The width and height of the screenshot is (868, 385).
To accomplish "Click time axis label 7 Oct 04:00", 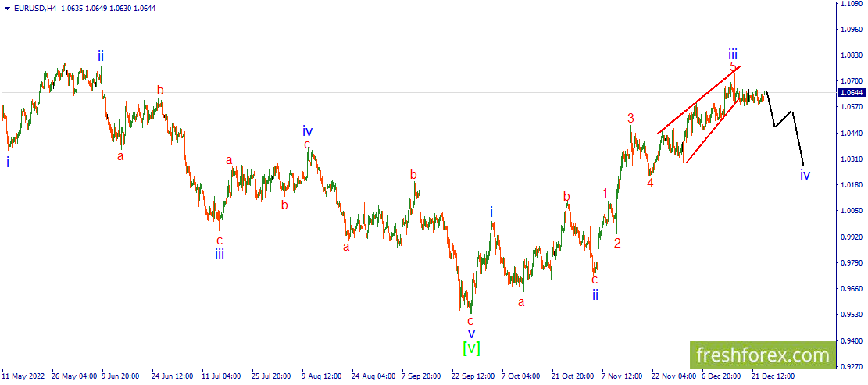I will click(523, 376).
